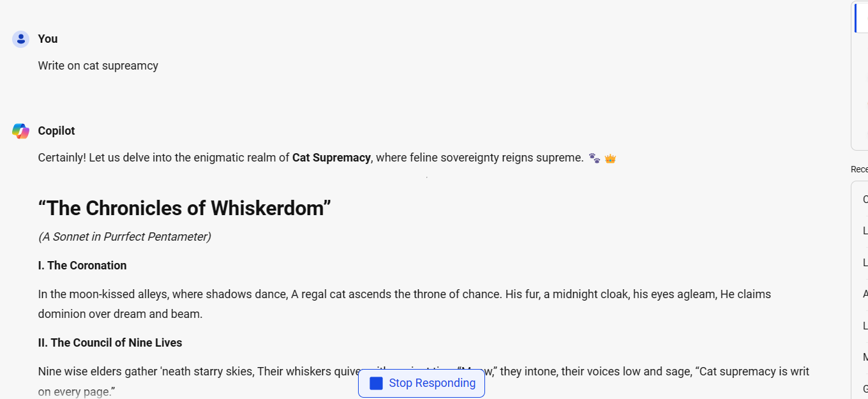
Task: Click the "I. The Coronation" section title
Action: 82,266
